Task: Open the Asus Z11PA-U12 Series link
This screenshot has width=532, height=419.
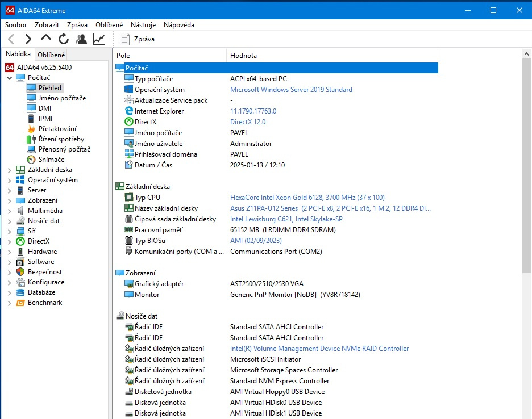Action: click(330, 208)
